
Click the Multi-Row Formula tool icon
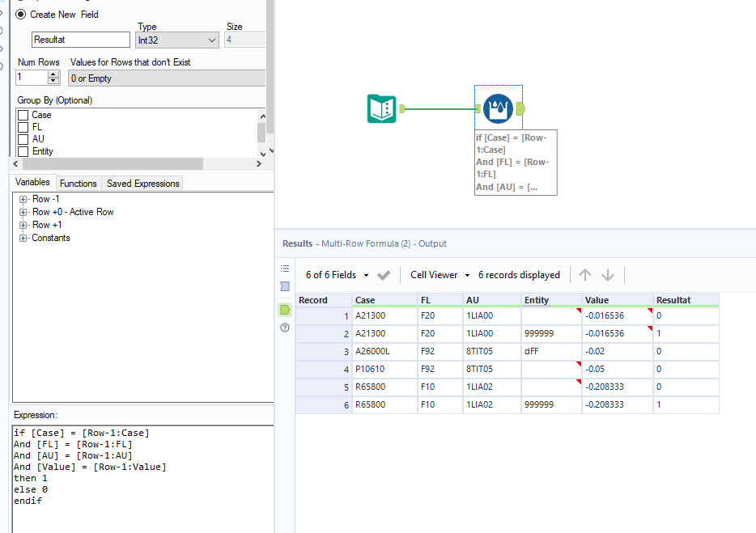click(498, 108)
